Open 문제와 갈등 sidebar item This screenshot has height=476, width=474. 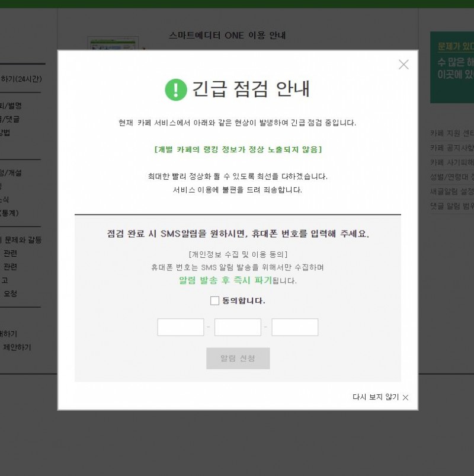(23, 240)
